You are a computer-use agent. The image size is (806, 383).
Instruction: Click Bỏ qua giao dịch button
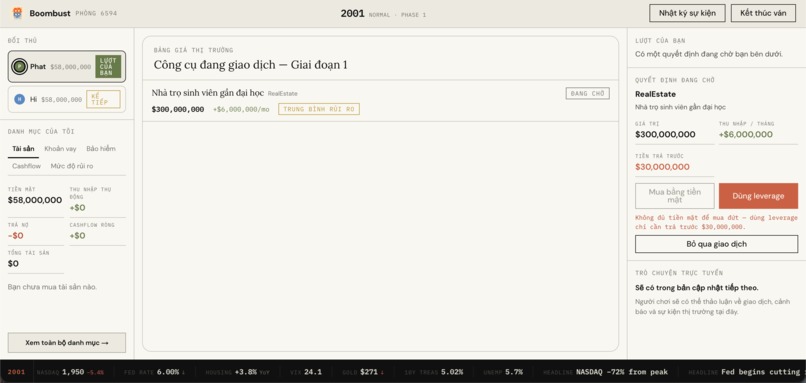point(717,244)
